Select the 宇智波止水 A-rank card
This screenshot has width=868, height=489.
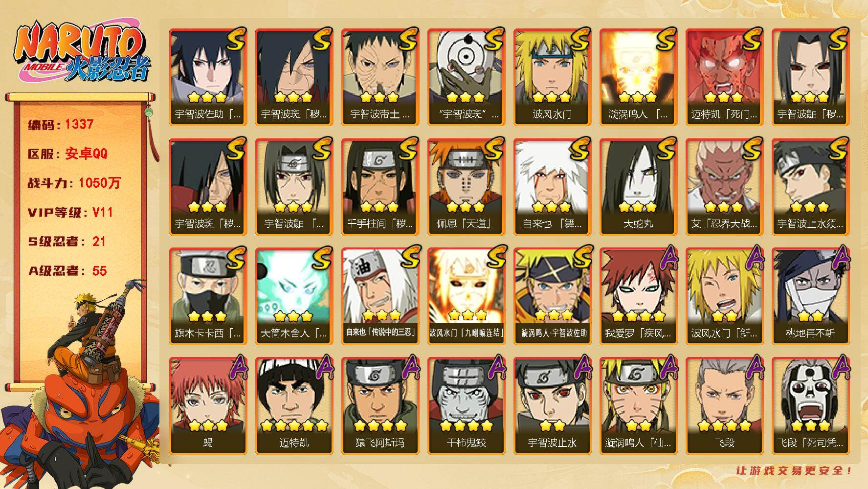tap(552, 406)
